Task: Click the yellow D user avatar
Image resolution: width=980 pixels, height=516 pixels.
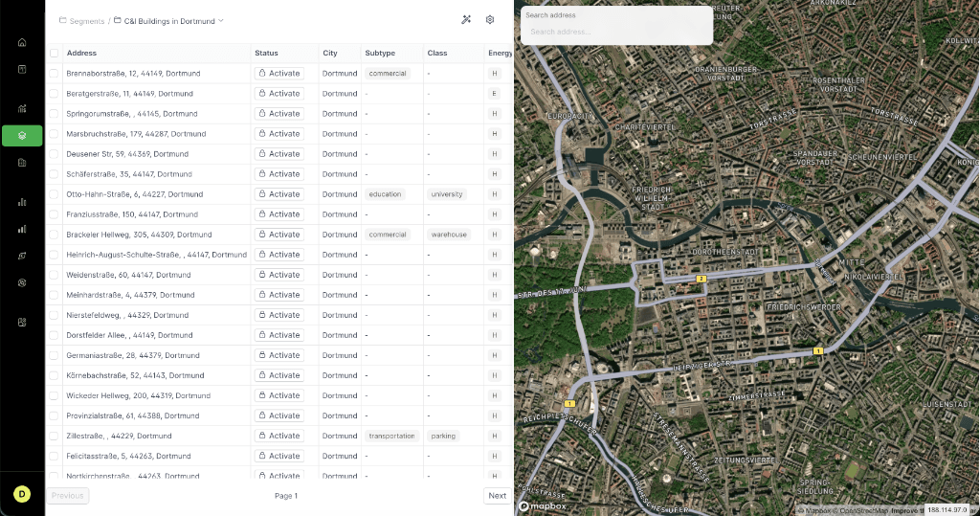Action: 22,493
